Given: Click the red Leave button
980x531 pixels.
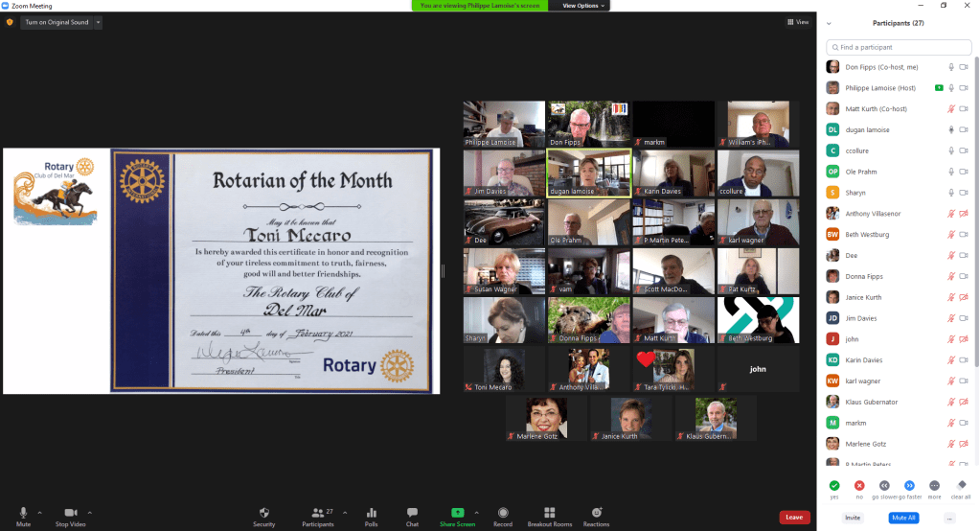Looking at the screenshot, I should click(793, 518).
